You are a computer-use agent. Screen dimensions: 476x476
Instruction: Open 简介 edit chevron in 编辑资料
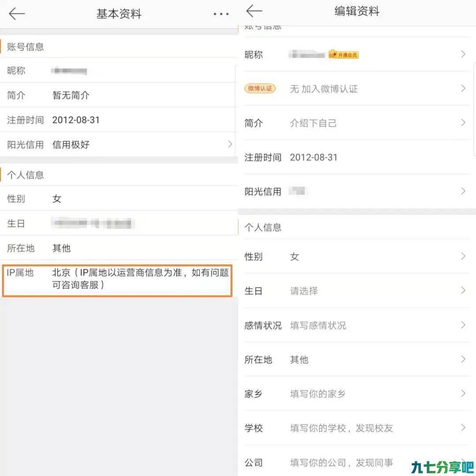tap(463, 123)
